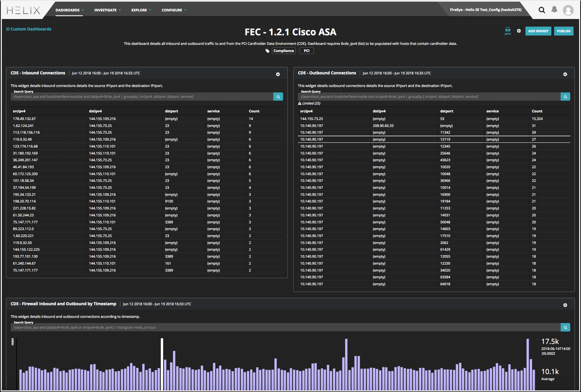Select outbound source IP 144.155.73.25
Image resolution: width=581 pixels, height=392 pixels.
(x=312, y=119)
